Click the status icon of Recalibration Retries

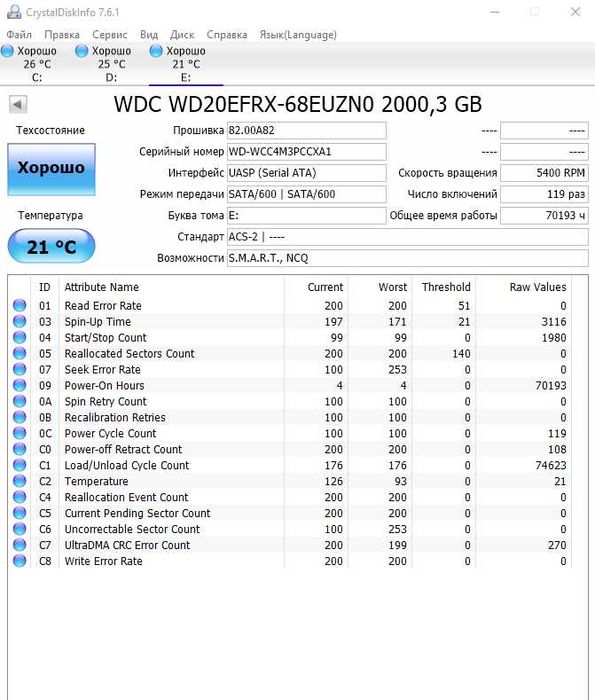tap(20, 417)
